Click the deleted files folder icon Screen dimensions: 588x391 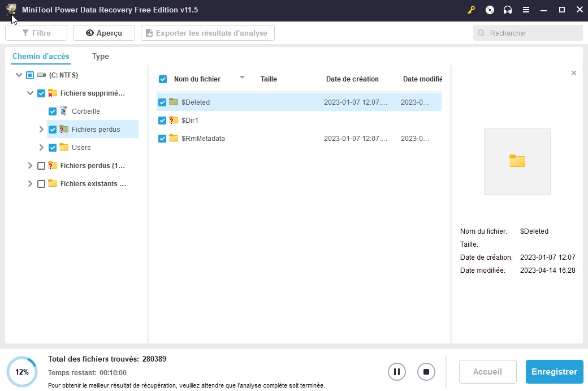53,93
